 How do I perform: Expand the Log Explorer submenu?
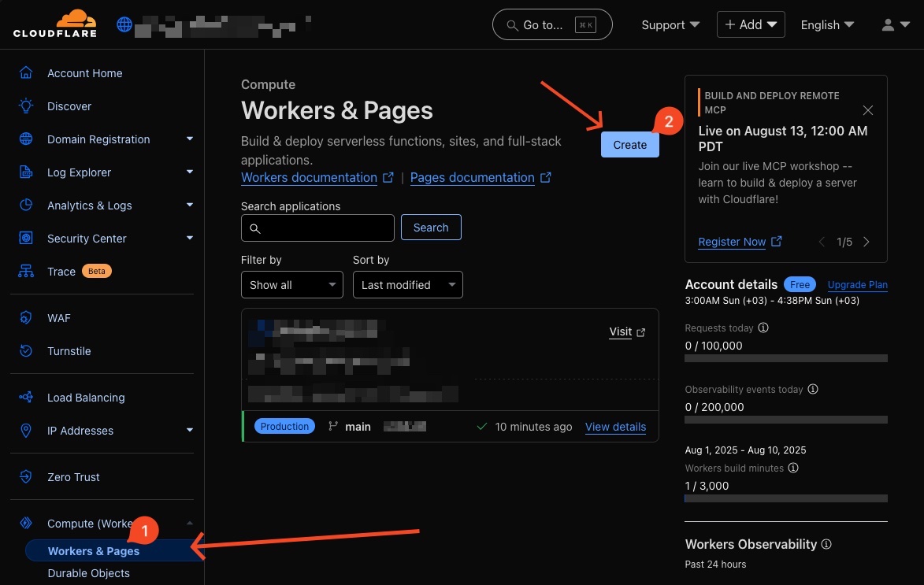coord(190,172)
